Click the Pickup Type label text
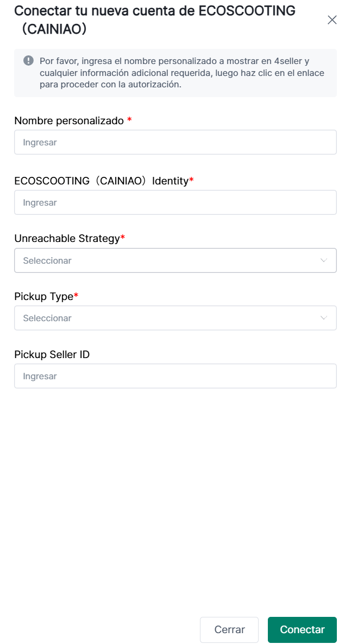 click(x=43, y=296)
